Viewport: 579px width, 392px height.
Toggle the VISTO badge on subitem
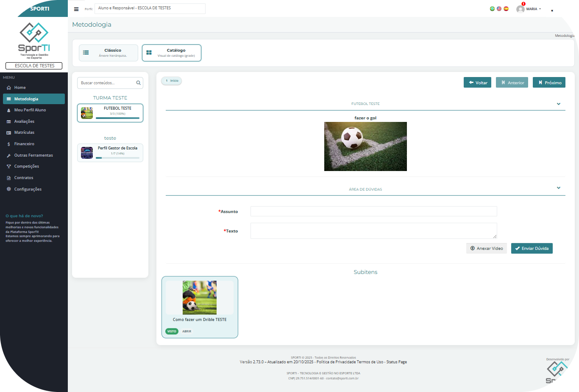click(x=172, y=331)
